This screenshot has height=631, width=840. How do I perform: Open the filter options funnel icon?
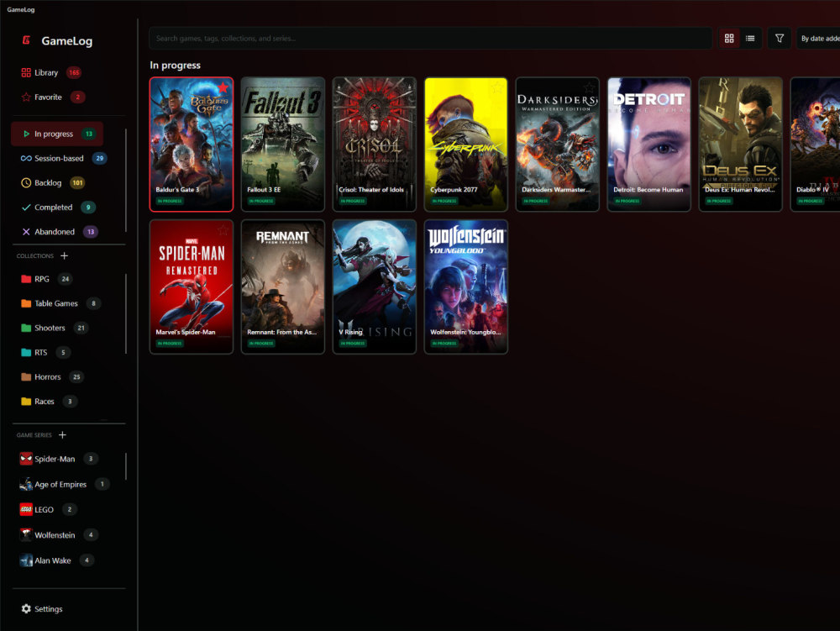[780, 38]
